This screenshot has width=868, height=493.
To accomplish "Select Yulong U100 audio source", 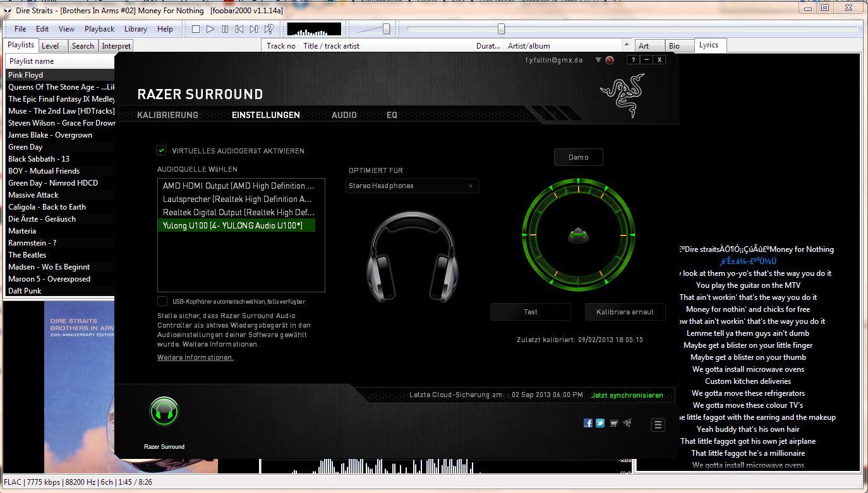I will point(236,225).
